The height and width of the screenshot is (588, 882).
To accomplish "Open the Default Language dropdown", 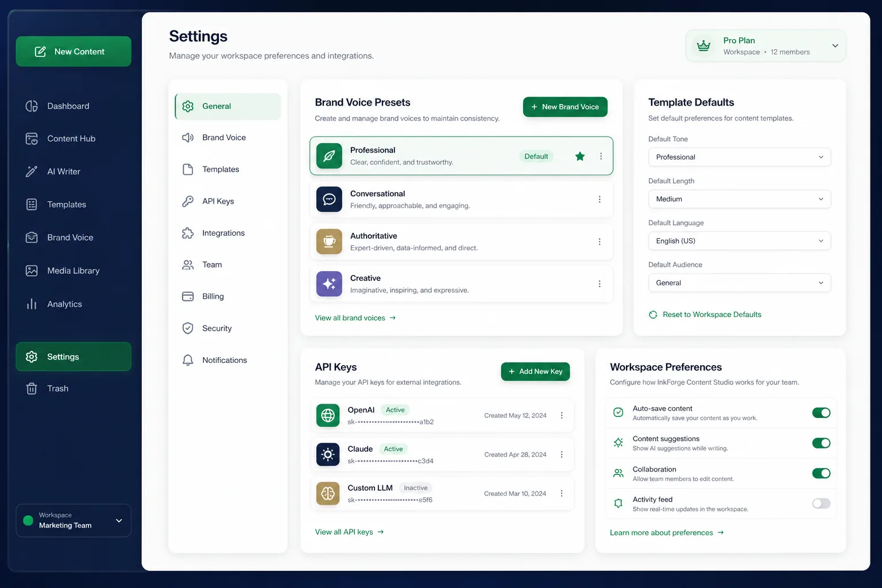I will (740, 241).
